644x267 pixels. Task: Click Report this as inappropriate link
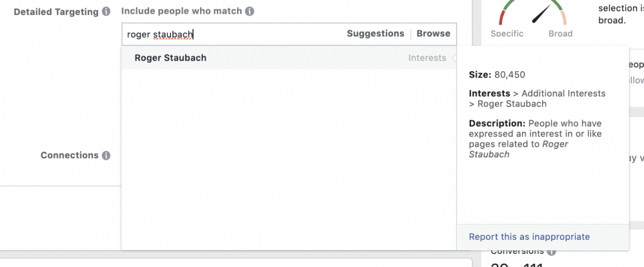pos(530,237)
